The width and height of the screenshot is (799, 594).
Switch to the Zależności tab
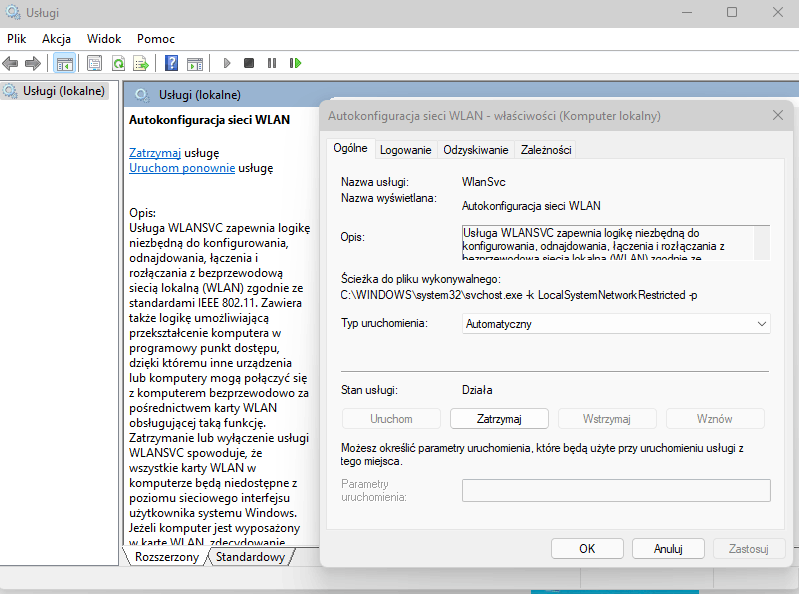coord(546,150)
